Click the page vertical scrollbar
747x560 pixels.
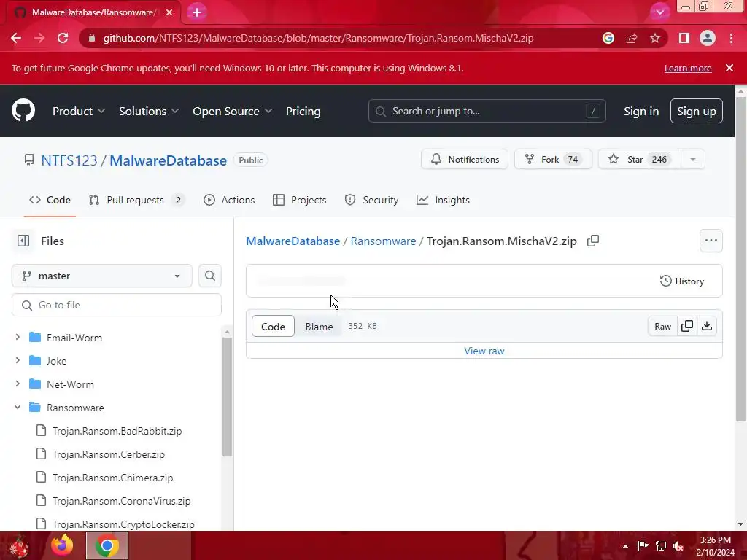coord(740,257)
